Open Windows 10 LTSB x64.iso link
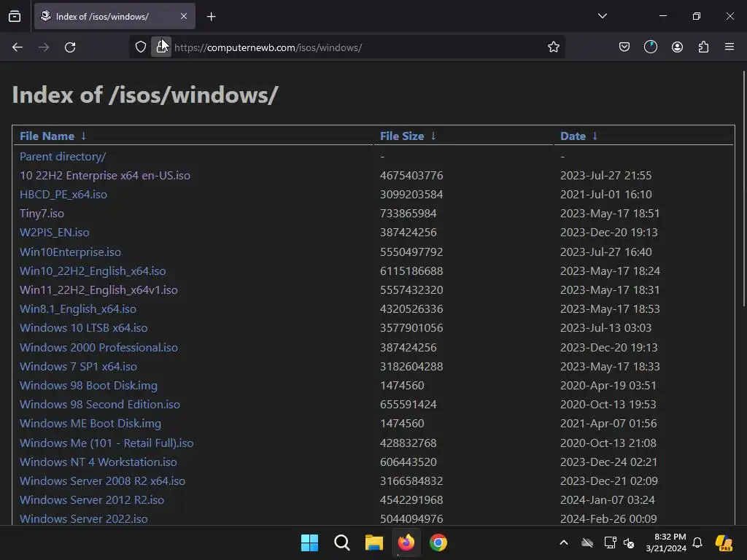 point(83,328)
